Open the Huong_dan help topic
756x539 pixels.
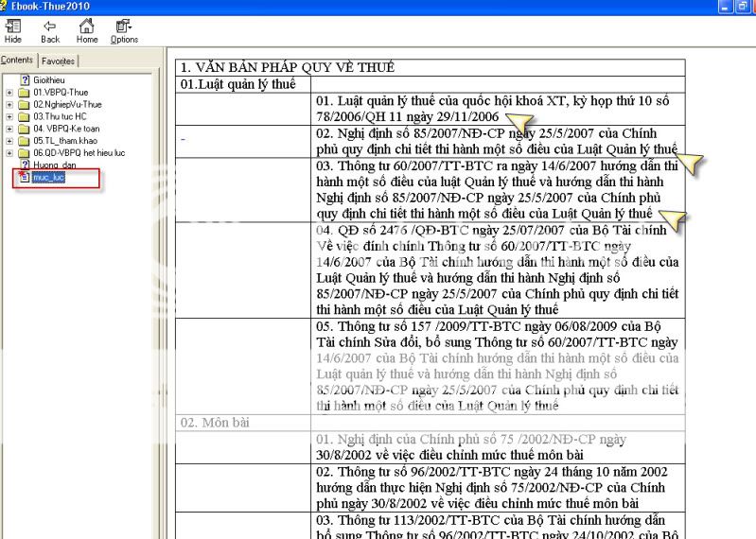[x=54, y=165]
